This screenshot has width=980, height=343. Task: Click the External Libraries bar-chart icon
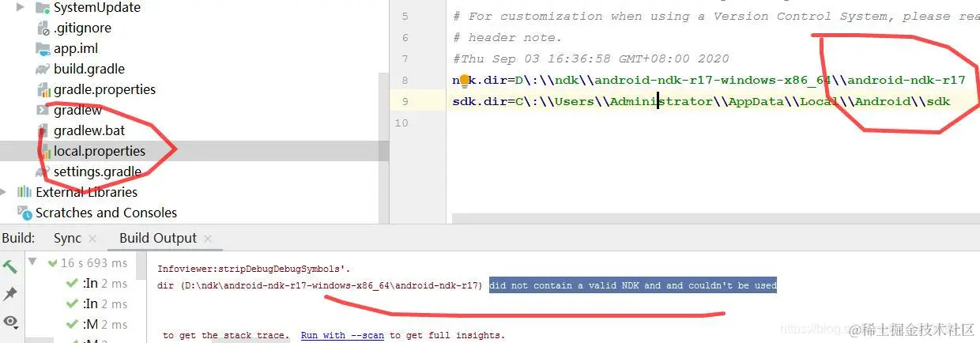coord(24,192)
